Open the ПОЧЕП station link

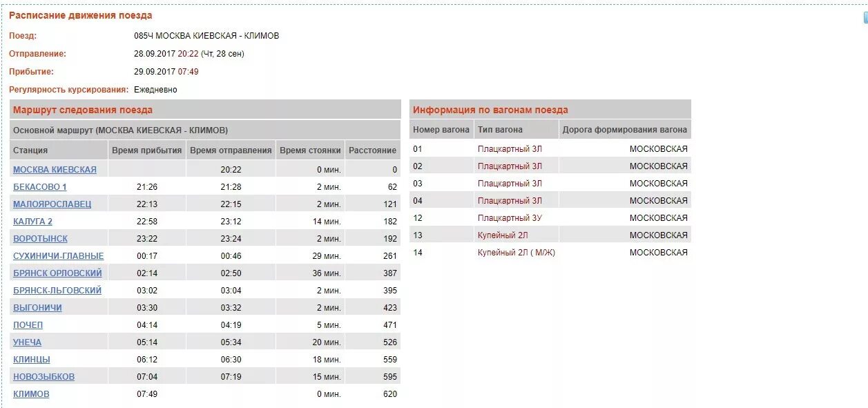point(28,325)
